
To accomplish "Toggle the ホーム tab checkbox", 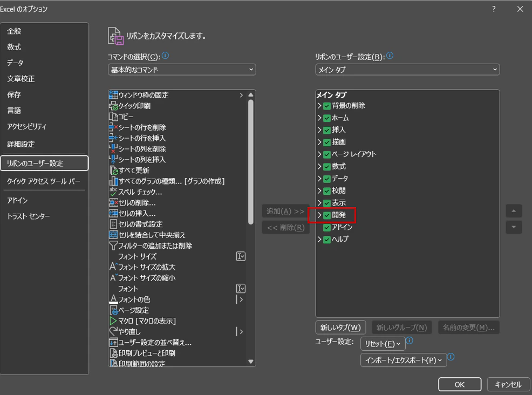I will pos(327,118).
